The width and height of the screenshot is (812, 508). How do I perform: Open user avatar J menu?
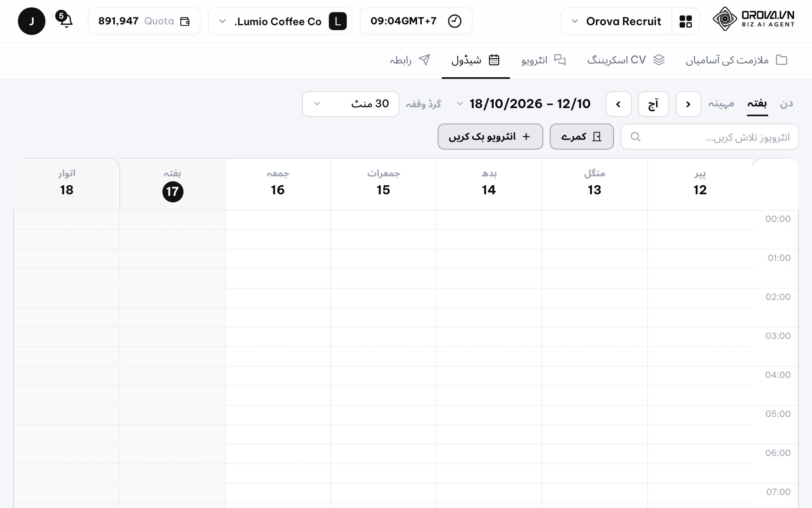point(32,21)
